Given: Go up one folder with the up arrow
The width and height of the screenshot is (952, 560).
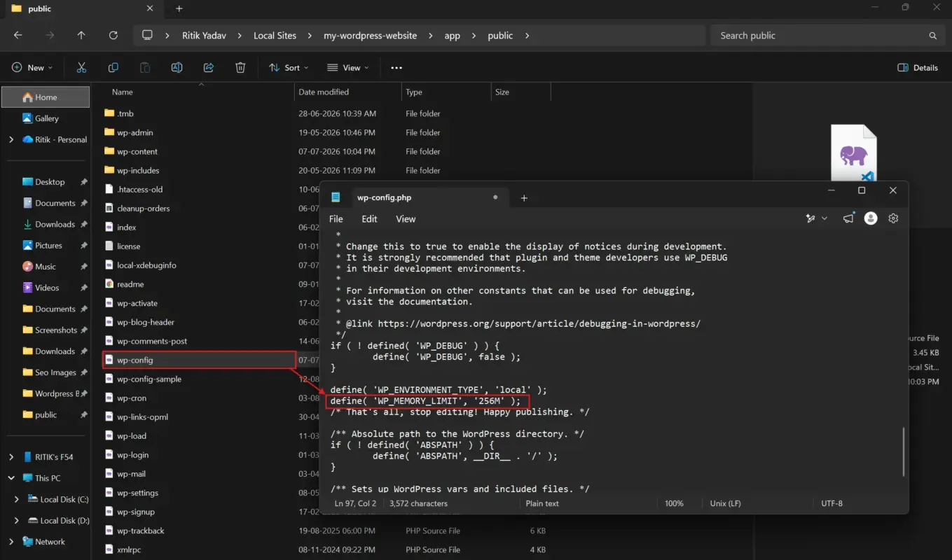Looking at the screenshot, I should click(x=81, y=36).
